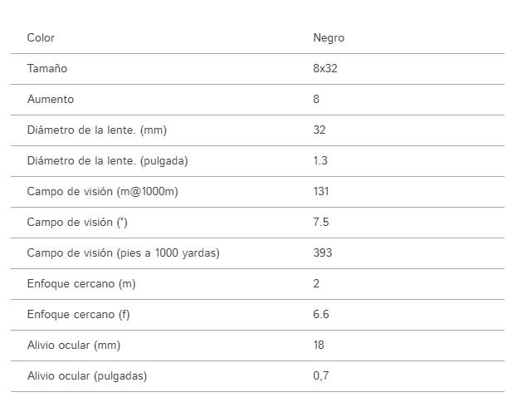The width and height of the screenshot is (532, 407).
Task: Click Enfoque cercano (m) label
Action: pyautogui.click(x=81, y=284)
